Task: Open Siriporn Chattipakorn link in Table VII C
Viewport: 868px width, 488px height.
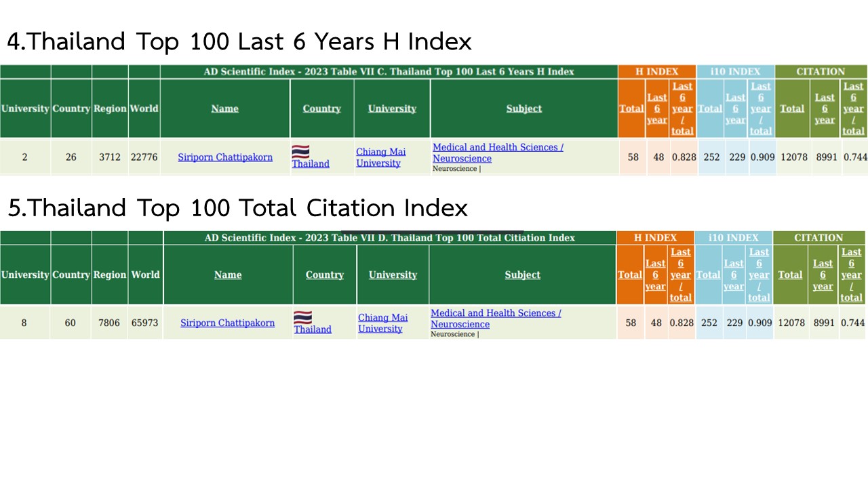Action: click(x=225, y=157)
